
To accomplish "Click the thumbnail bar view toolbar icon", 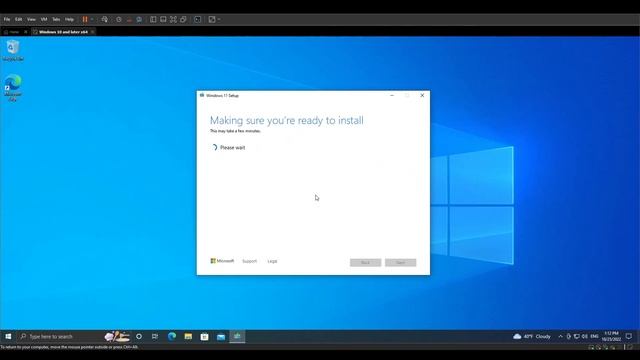I will 163,19.
